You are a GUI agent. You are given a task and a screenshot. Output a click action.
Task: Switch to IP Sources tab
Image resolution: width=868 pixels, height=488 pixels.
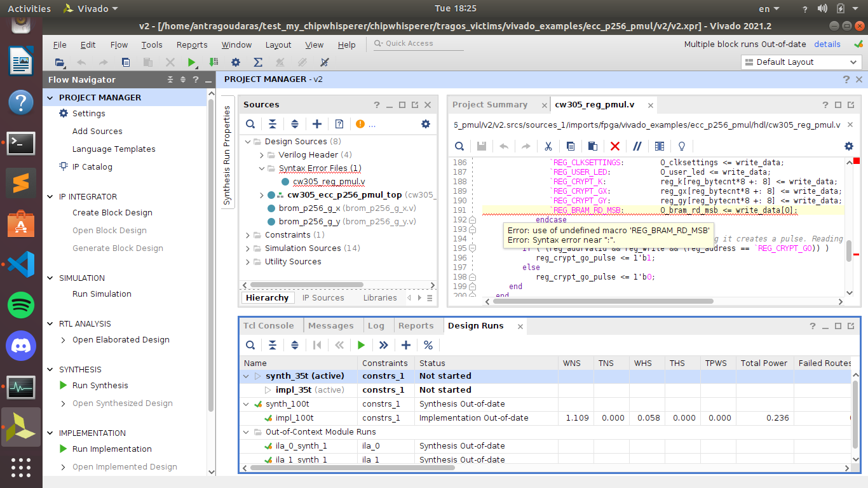point(323,297)
